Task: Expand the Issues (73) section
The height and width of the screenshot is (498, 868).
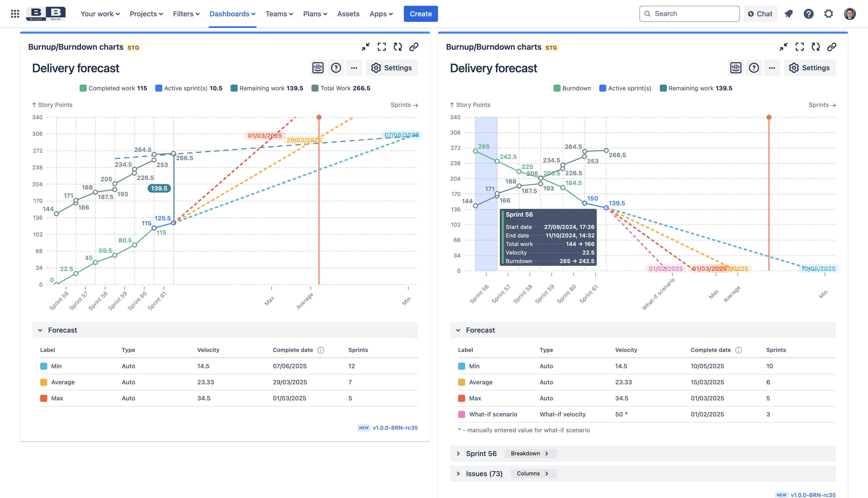Action: 458,474
